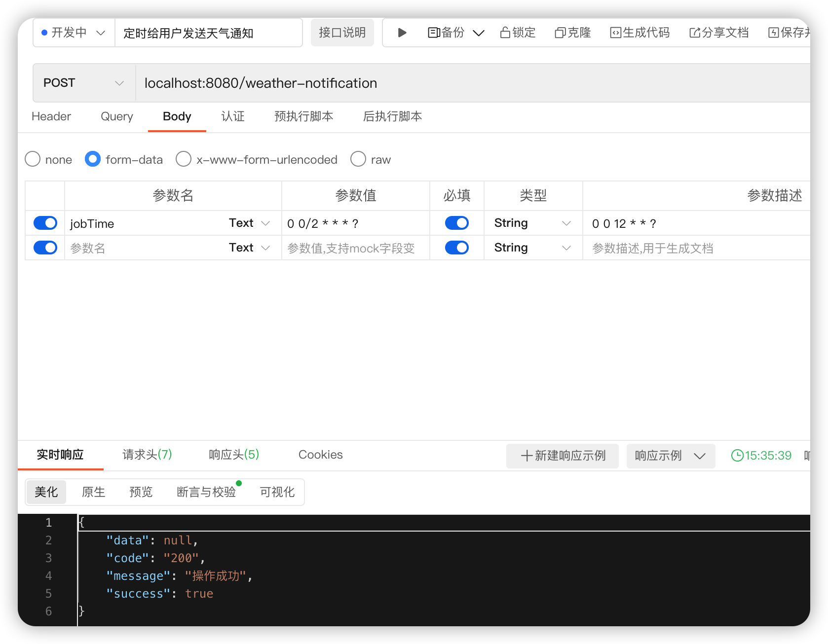Switch to the Header tab
Screen dimensions: 828x644
(x=51, y=116)
